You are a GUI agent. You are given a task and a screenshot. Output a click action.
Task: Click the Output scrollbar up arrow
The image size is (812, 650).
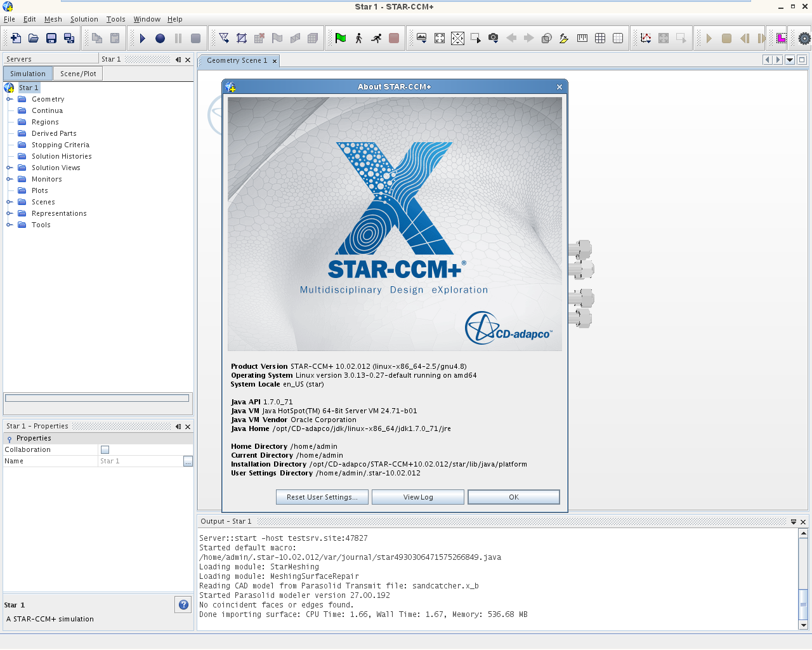[803, 533]
